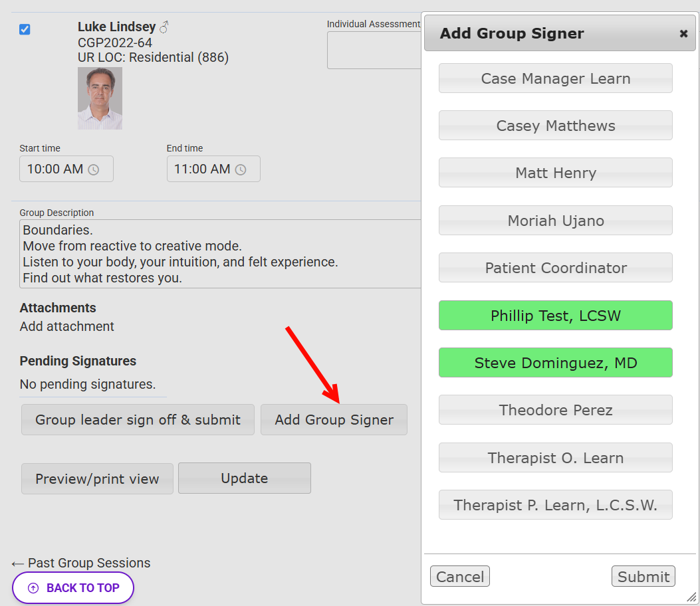
Task: Click the Individual Assessment input field
Action: (x=372, y=50)
